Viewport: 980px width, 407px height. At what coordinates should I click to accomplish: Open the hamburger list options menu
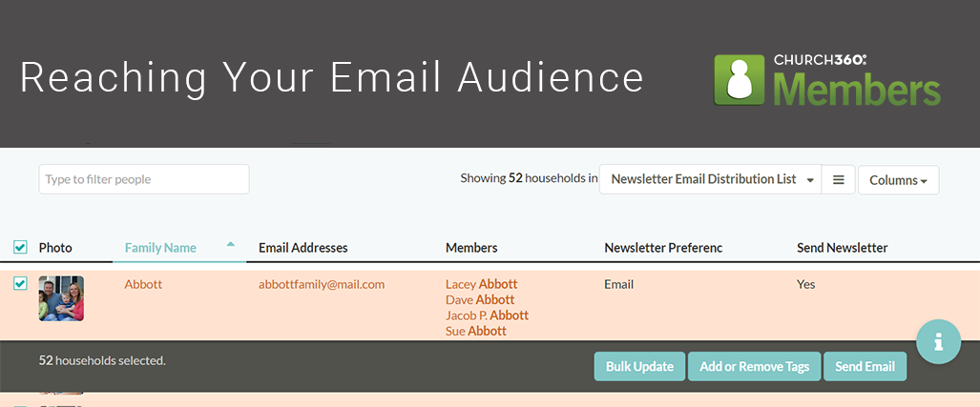838,180
